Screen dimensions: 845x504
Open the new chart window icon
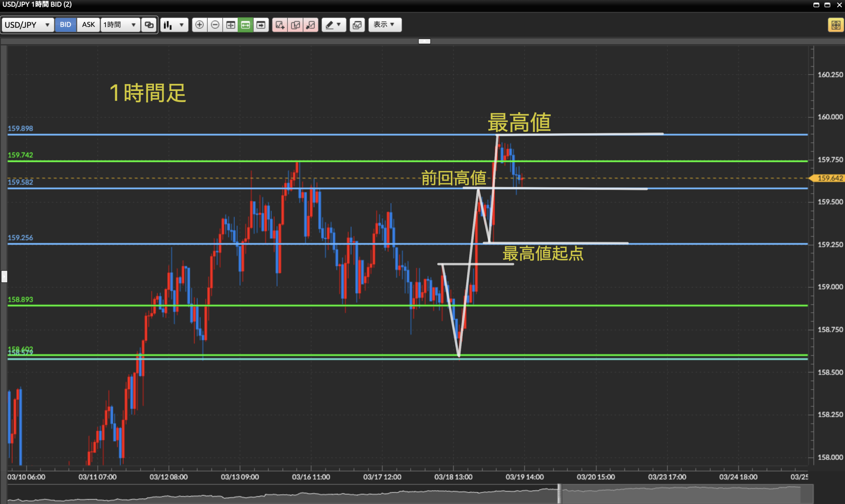357,25
